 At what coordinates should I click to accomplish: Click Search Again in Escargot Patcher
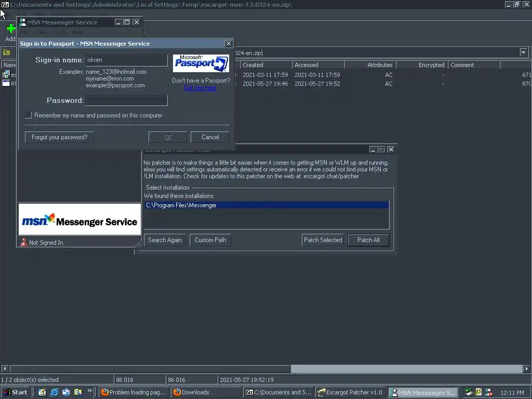tap(165, 240)
